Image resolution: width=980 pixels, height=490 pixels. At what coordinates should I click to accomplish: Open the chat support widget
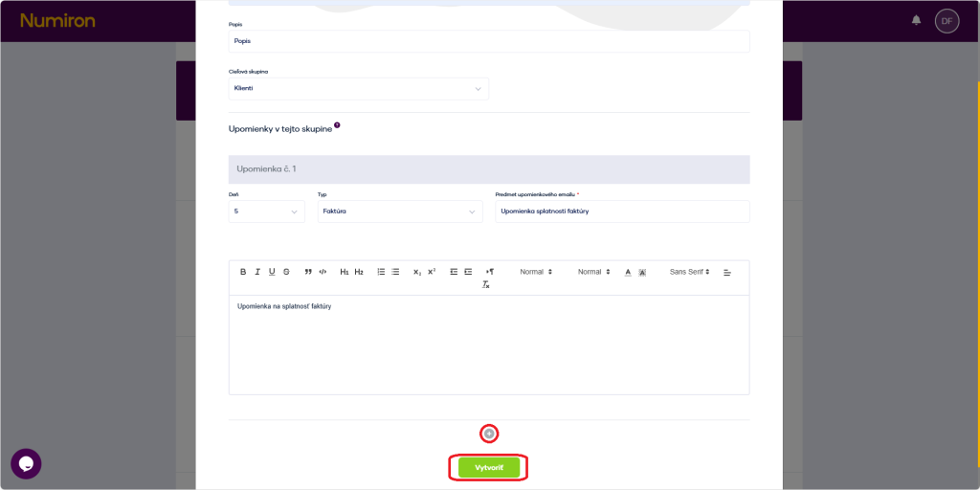tap(26, 463)
